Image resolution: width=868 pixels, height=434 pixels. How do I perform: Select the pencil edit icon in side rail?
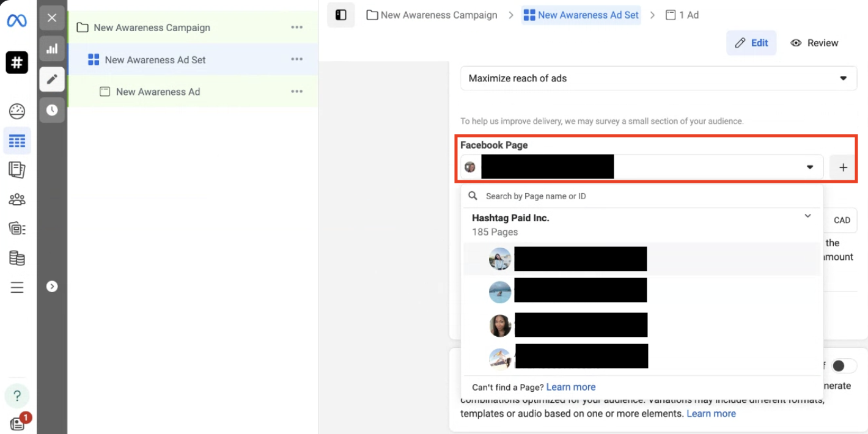pyautogui.click(x=52, y=79)
